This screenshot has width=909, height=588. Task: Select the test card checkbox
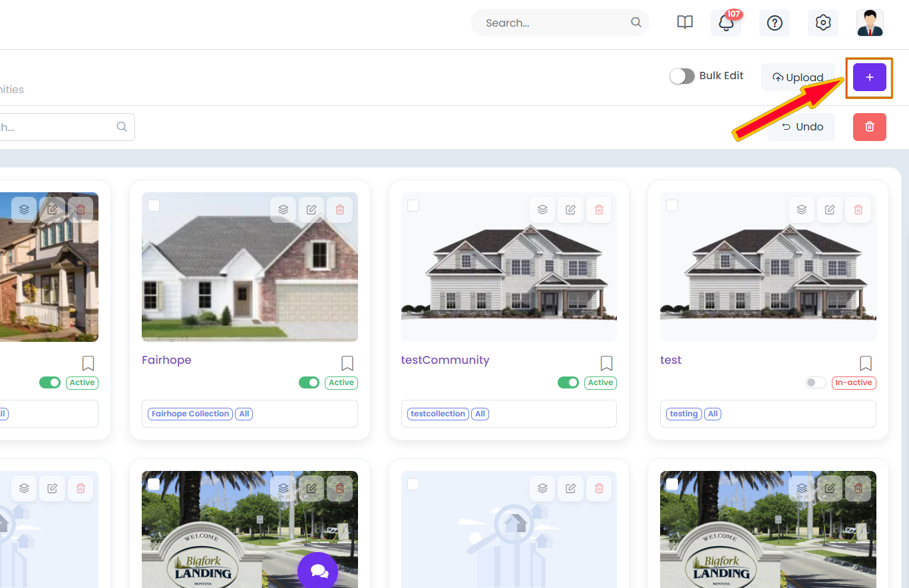click(672, 206)
